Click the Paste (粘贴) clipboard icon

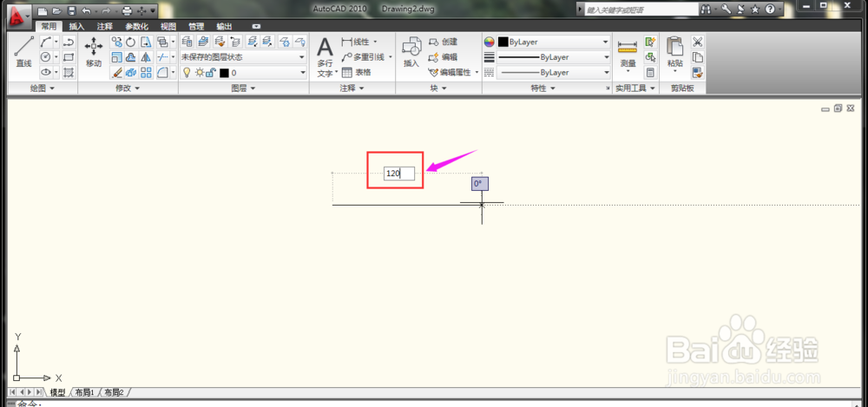674,56
